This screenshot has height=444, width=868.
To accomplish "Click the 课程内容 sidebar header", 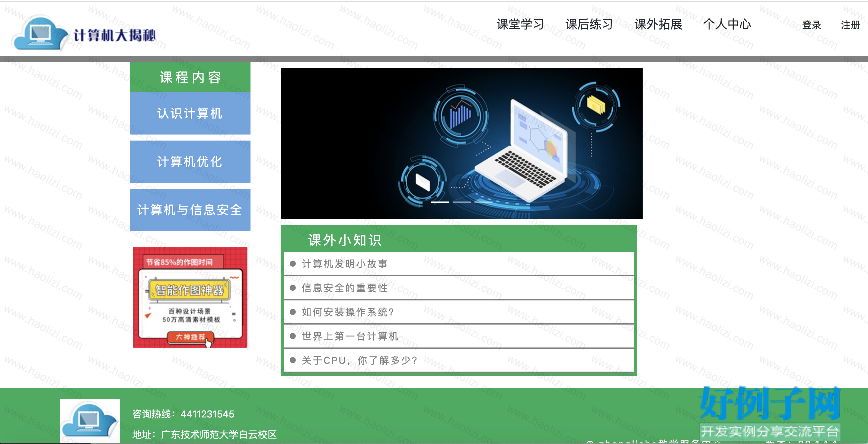I will point(190,77).
